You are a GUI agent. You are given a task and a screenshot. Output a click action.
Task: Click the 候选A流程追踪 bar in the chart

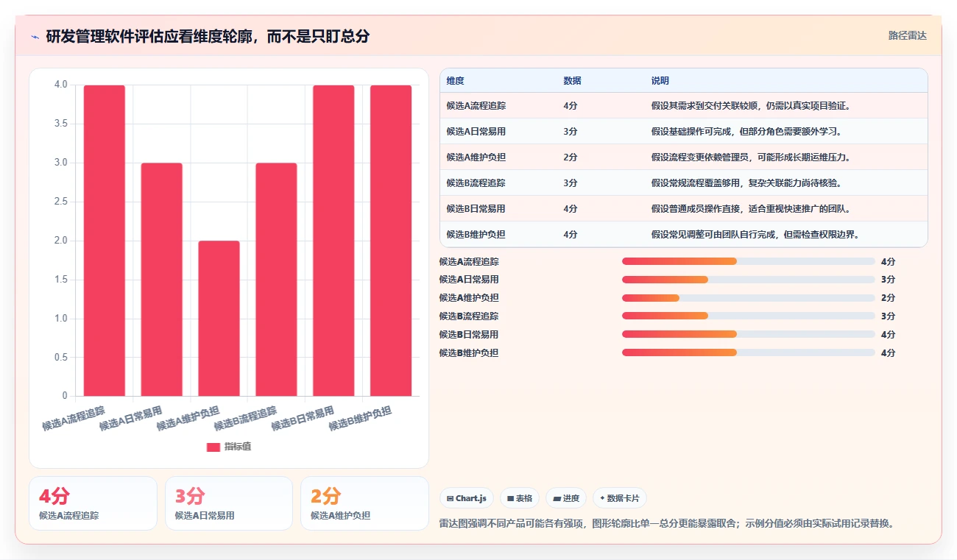[105, 241]
